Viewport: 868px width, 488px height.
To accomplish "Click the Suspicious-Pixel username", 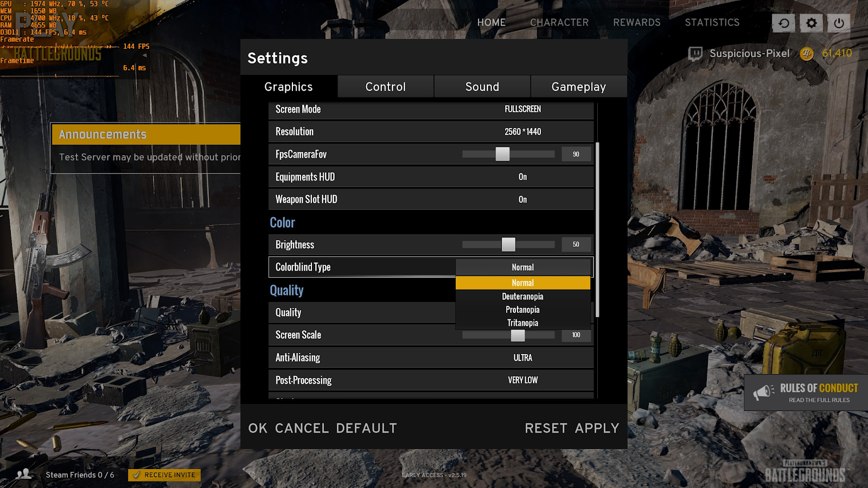I will click(x=750, y=53).
